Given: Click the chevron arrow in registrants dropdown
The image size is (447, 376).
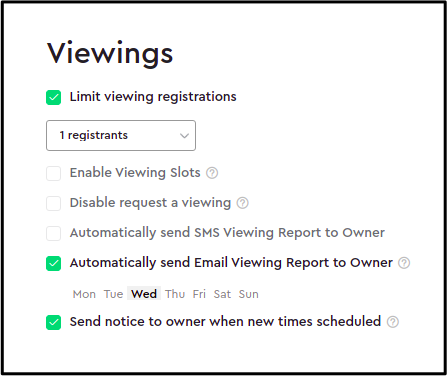Looking at the screenshot, I should click(184, 136).
